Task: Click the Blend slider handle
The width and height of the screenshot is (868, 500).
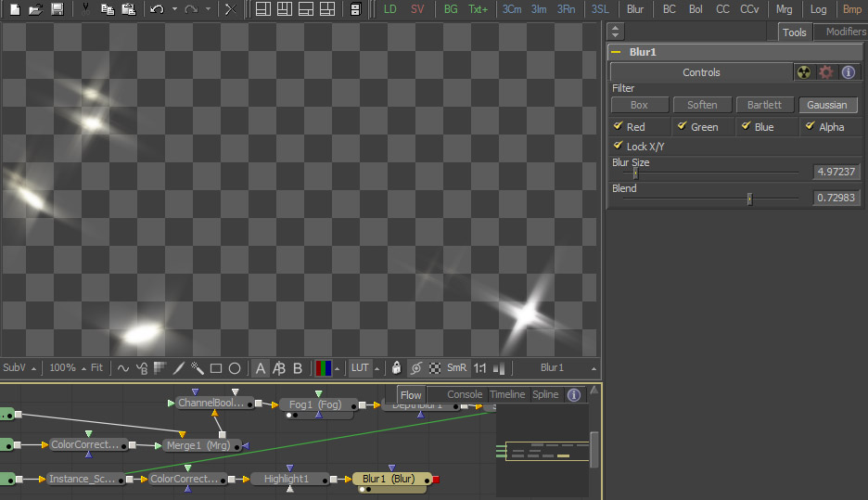Action: click(x=749, y=199)
